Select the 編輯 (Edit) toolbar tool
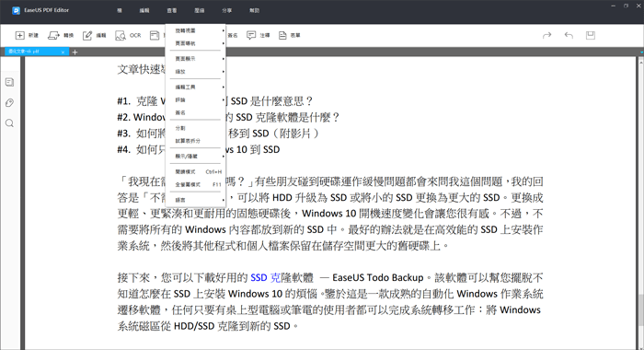The width and height of the screenshot is (644, 350). (94, 35)
